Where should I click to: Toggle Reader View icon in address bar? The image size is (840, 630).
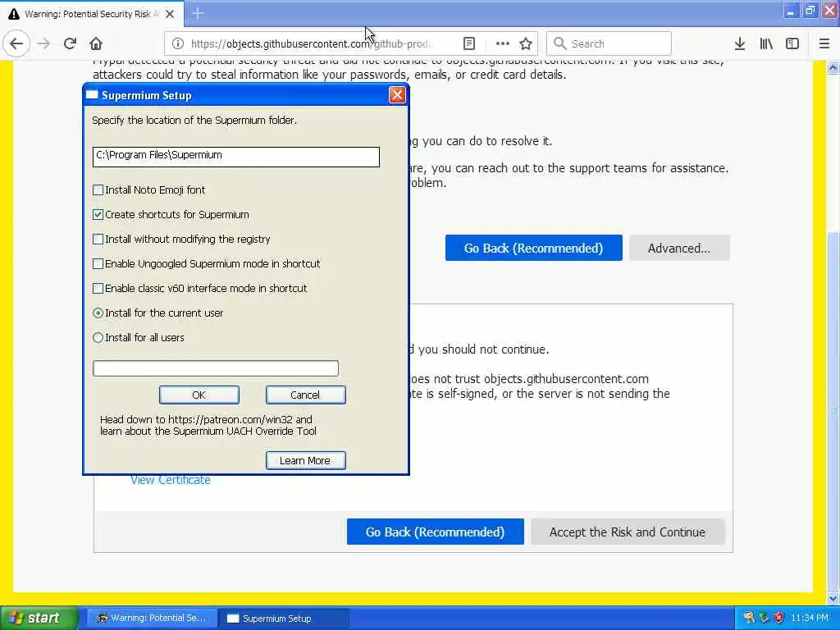[468, 44]
